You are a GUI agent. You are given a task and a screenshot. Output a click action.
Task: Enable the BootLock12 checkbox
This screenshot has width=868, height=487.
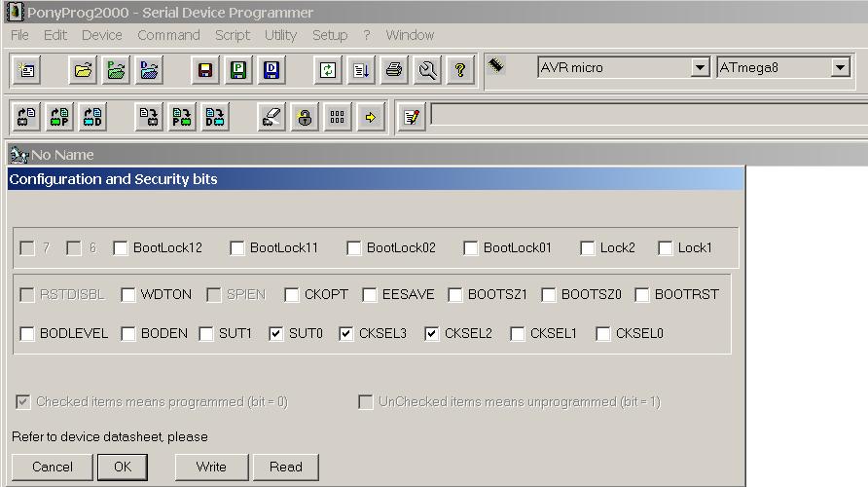pos(121,248)
